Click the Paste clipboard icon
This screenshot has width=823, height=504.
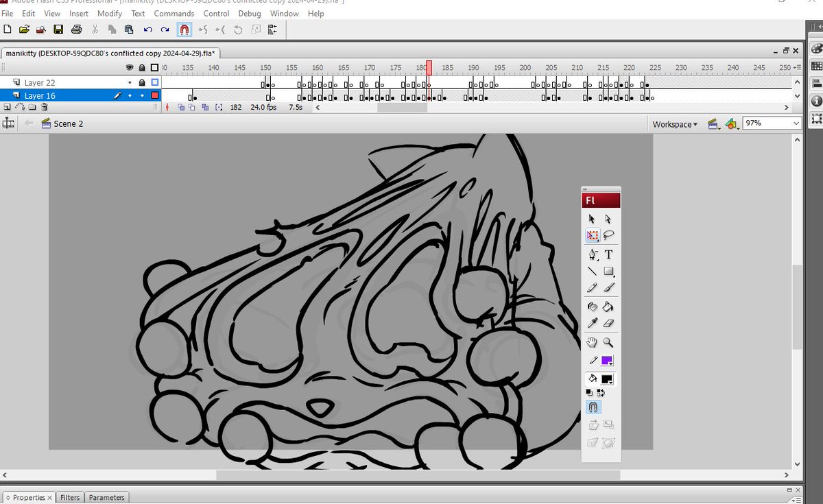[x=128, y=29]
